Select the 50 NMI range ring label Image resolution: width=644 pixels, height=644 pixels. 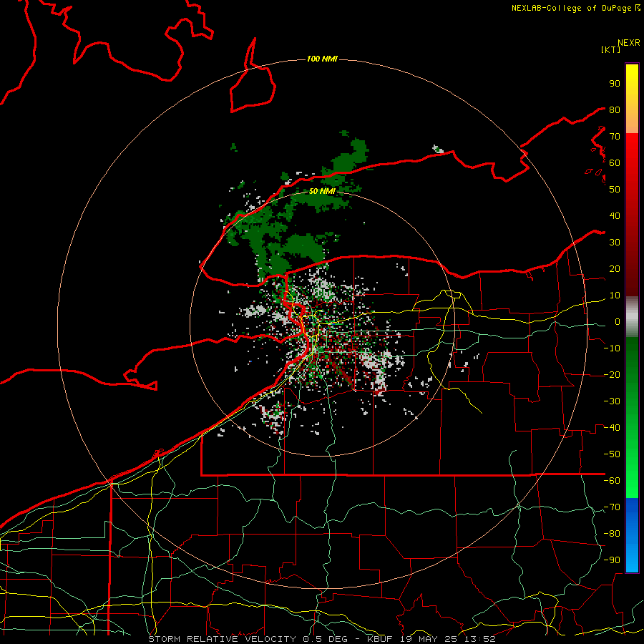pyautogui.click(x=323, y=191)
